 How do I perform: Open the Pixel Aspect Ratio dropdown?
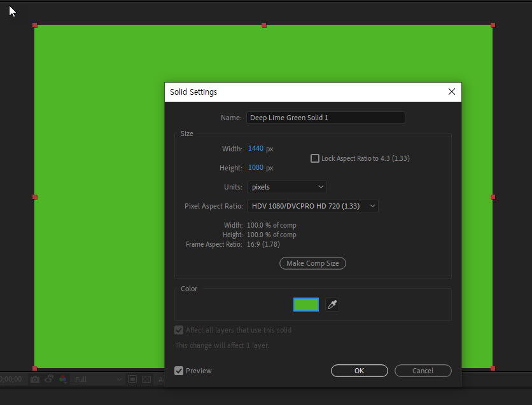[x=312, y=205]
